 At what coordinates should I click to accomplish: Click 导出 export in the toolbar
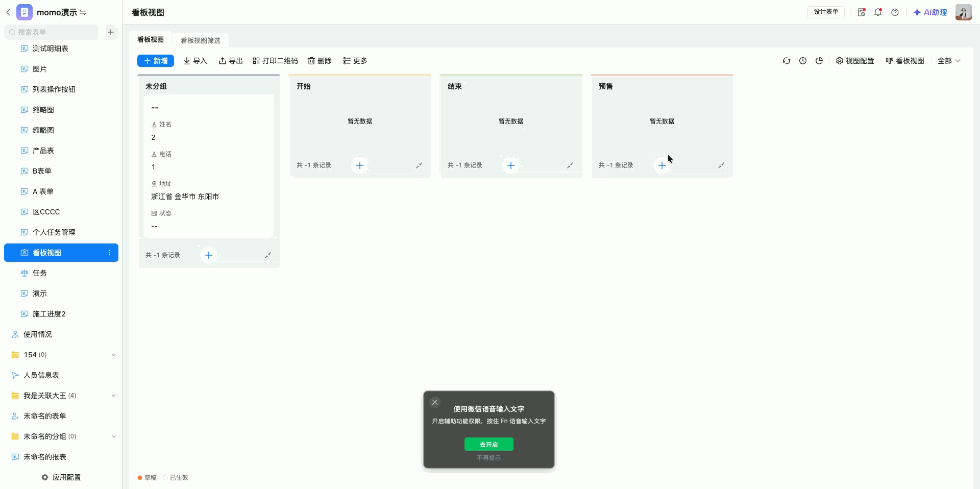231,61
